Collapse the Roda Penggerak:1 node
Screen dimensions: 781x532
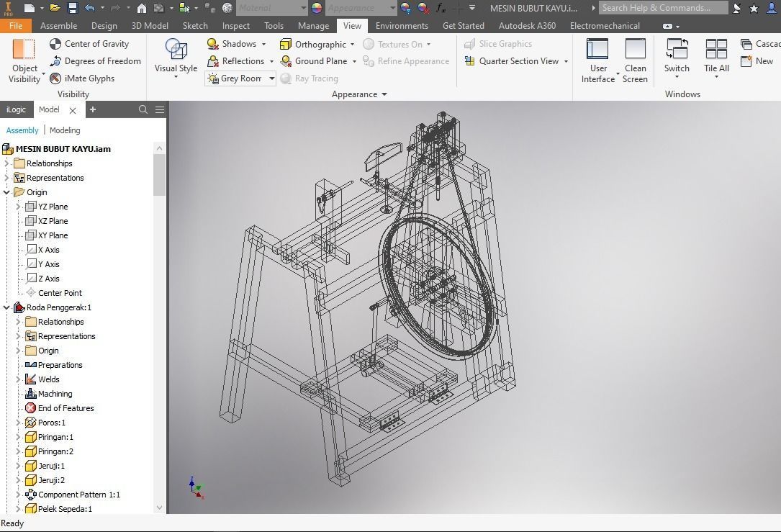click(6, 307)
